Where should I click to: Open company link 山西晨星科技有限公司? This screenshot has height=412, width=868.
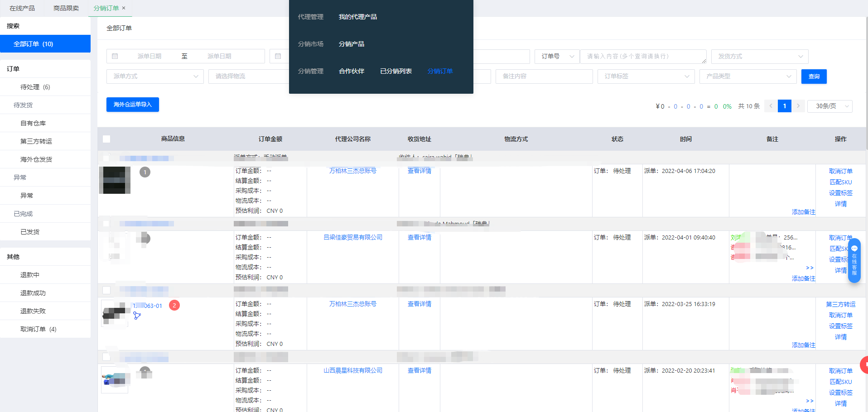[353, 370]
